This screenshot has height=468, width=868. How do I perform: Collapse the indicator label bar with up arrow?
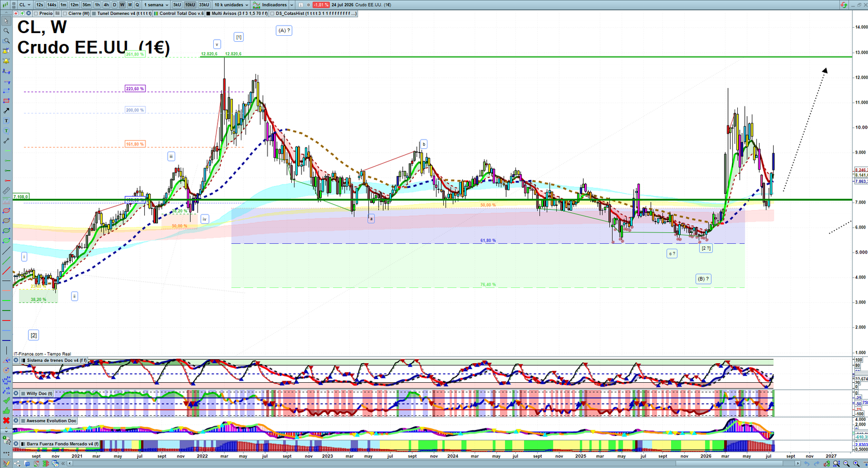[x=6, y=13]
